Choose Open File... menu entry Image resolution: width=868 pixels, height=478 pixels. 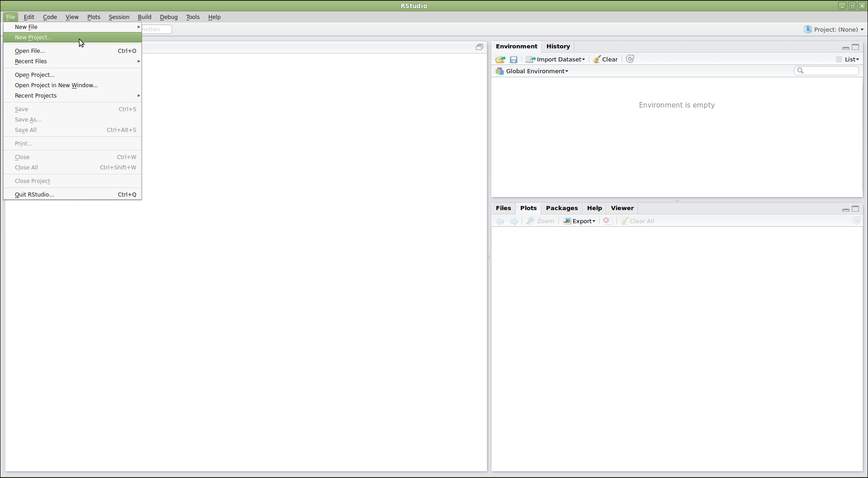[x=30, y=51]
